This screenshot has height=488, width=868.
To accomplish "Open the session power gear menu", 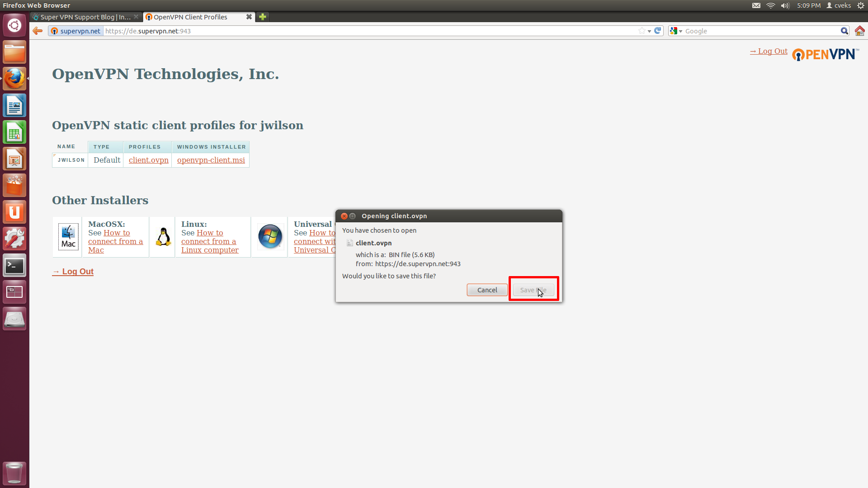I will 861,5.
